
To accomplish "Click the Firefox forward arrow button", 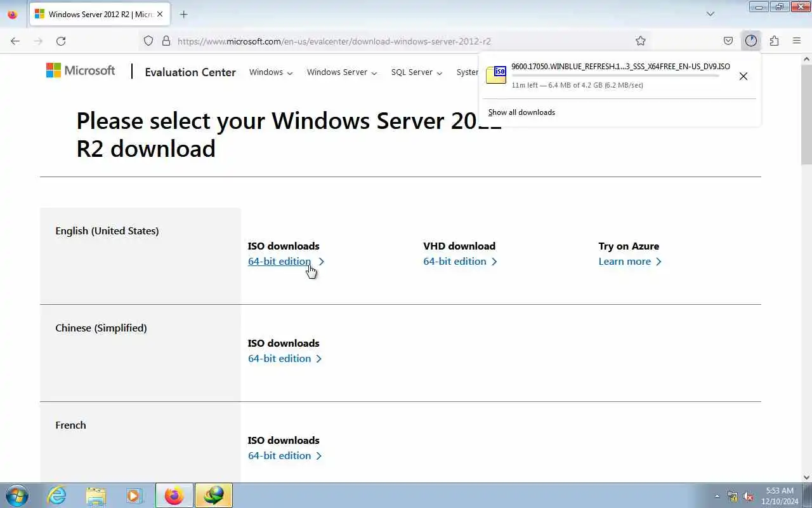I will click(38, 41).
